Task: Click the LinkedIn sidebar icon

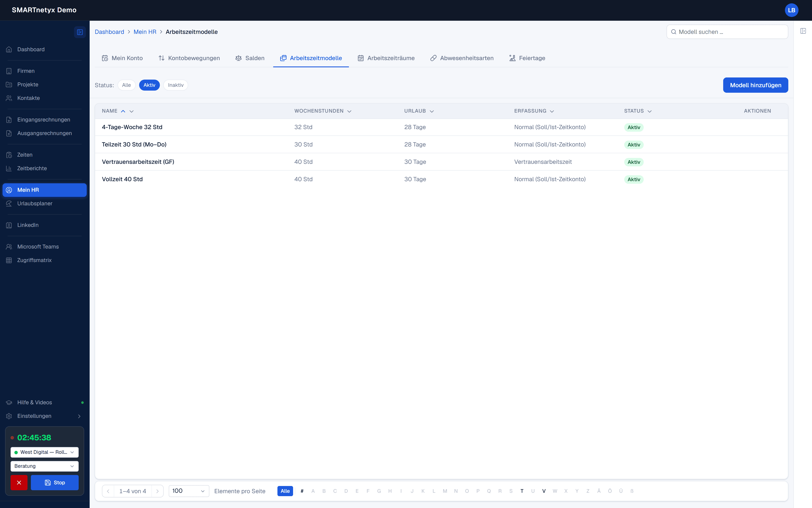Action: pos(9,225)
